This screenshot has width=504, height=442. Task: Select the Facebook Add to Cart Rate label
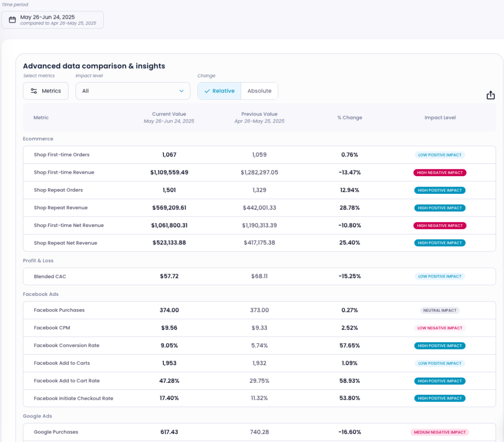(67, 381)
